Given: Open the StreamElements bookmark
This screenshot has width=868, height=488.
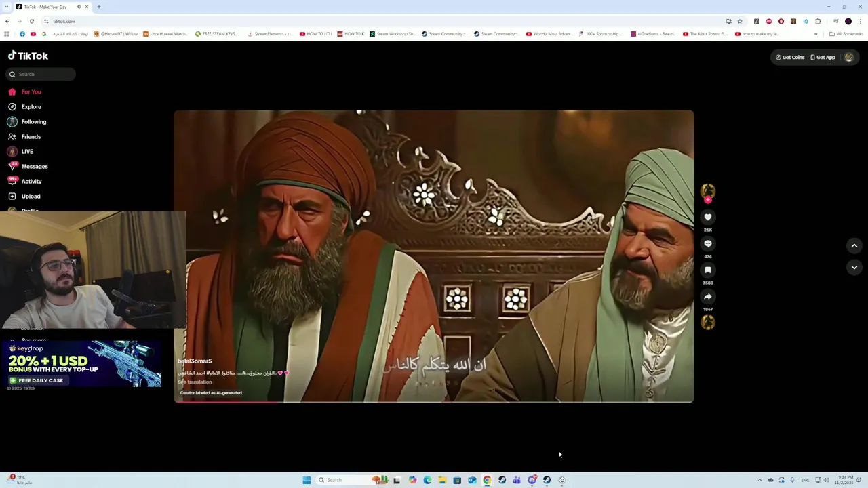Looking at the screenshot, I should [x=270, y=34].
